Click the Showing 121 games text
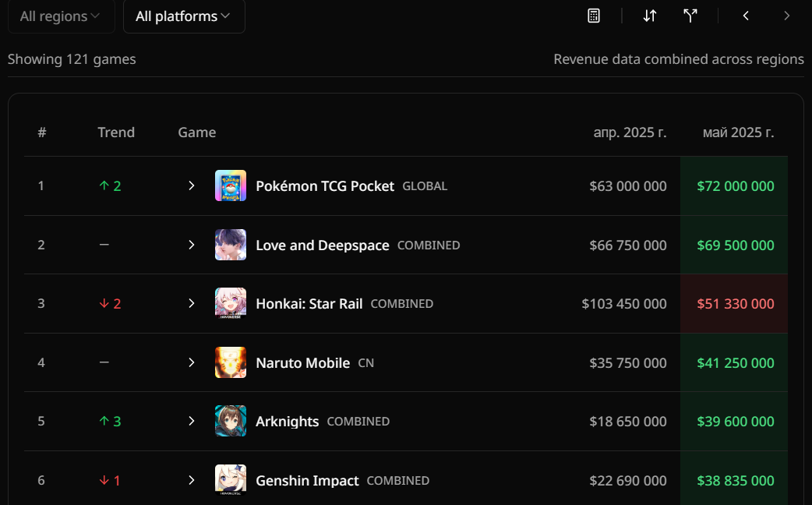The height and width of the screenshot is (505, 812). point(72,59)
